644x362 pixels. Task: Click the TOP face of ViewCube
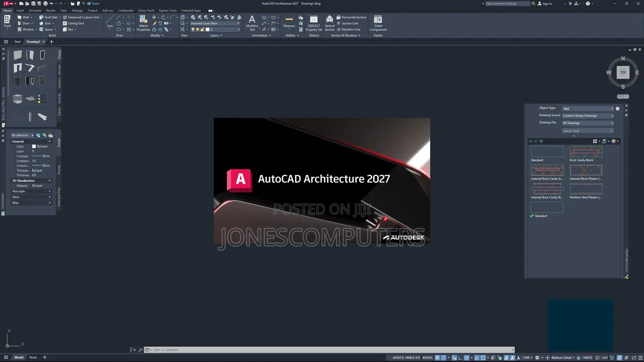coord(623,72)
